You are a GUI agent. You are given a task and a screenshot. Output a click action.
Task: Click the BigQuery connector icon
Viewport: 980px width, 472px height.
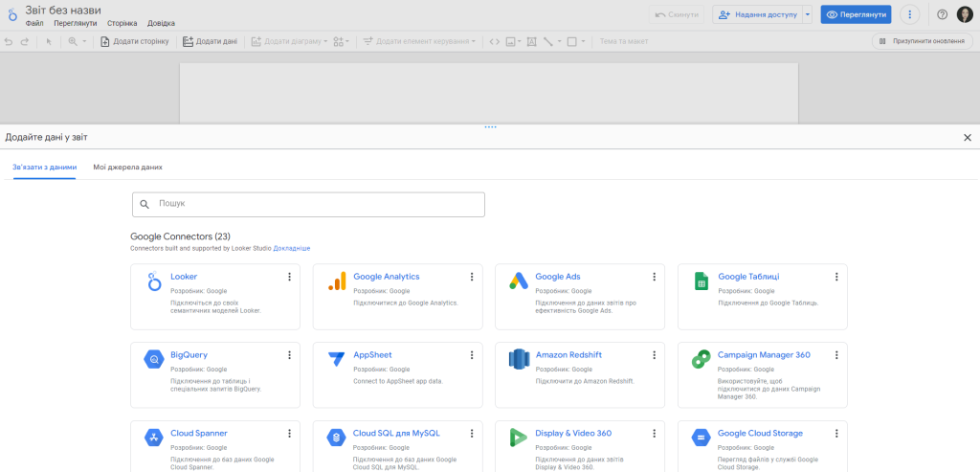coord(153,360)
